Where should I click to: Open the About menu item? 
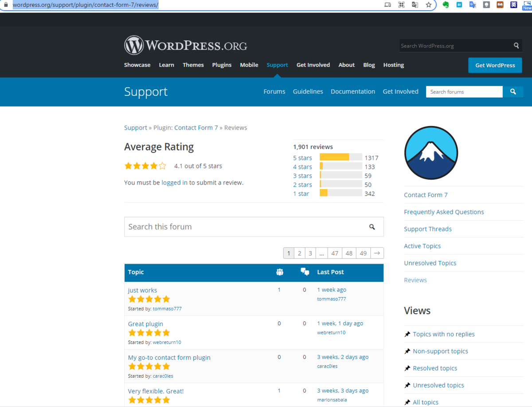pyautogui.click(x=347, y=65)
